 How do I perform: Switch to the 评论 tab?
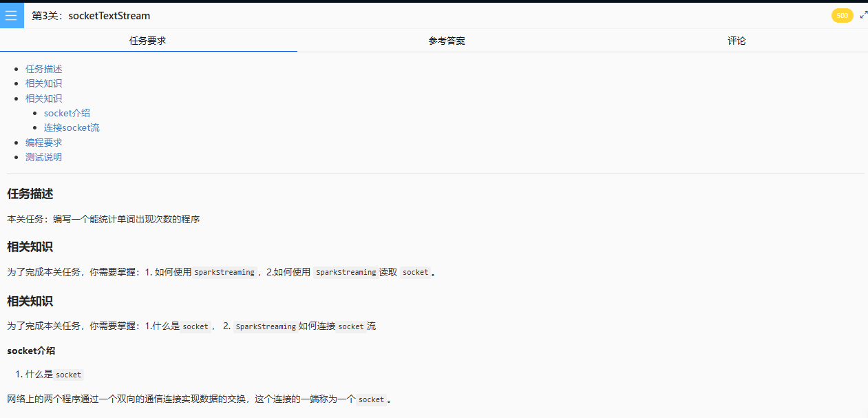tap(737, 41)
